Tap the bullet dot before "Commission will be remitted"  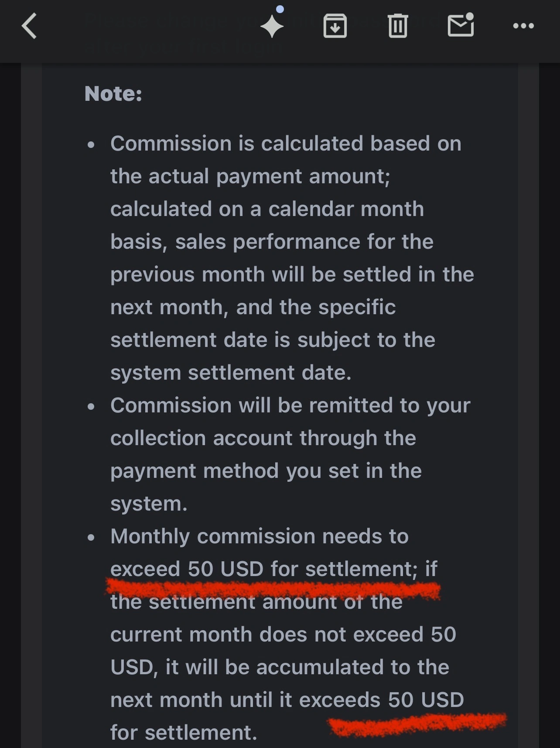(x=91, y=407)
